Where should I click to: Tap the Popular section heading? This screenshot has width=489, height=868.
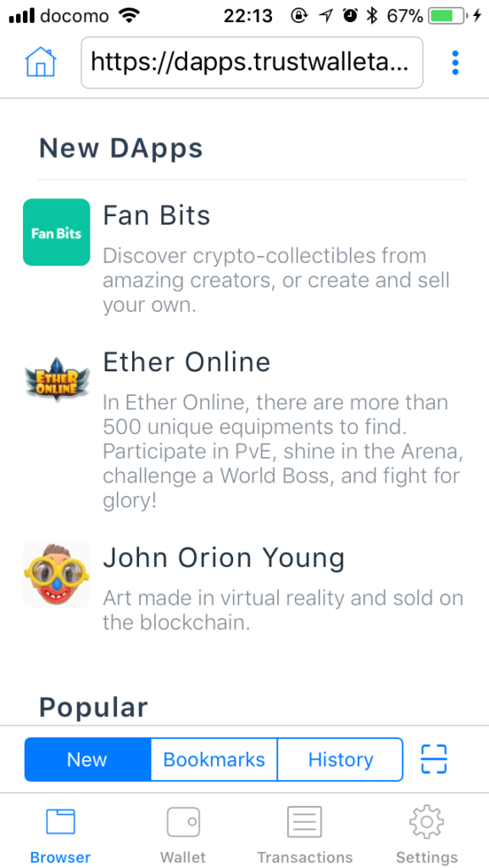click(x=93, y=708)
